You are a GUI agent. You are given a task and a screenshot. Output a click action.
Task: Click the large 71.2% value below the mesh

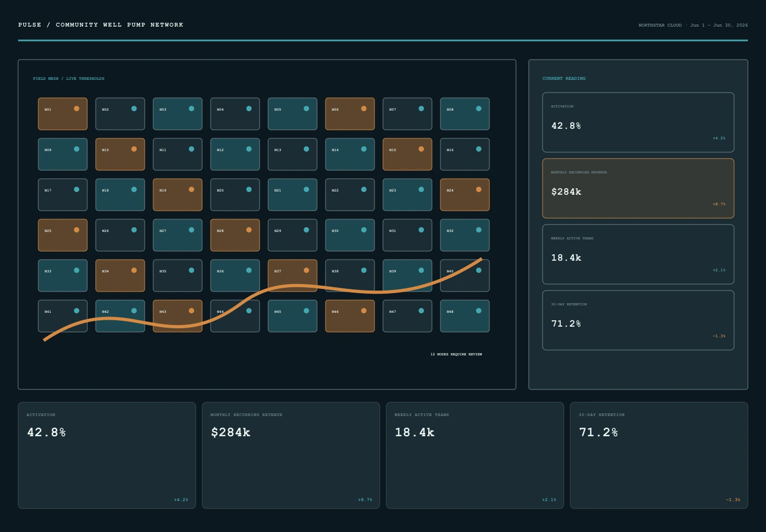click(x=598, y=433)
